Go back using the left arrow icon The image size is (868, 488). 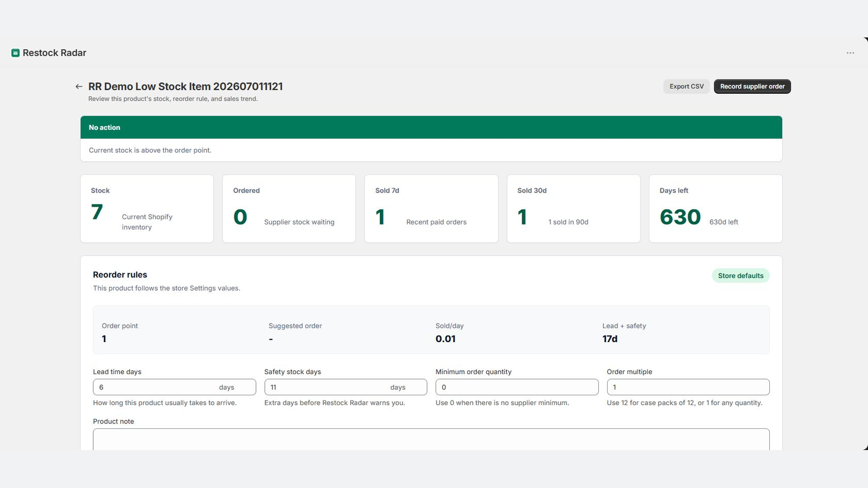(79, 86)
